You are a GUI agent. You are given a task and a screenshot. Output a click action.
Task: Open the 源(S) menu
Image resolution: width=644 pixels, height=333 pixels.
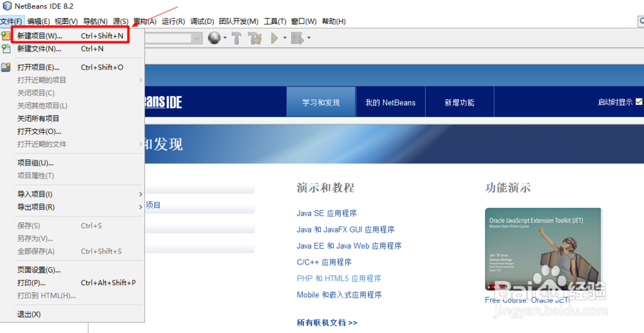121,21
